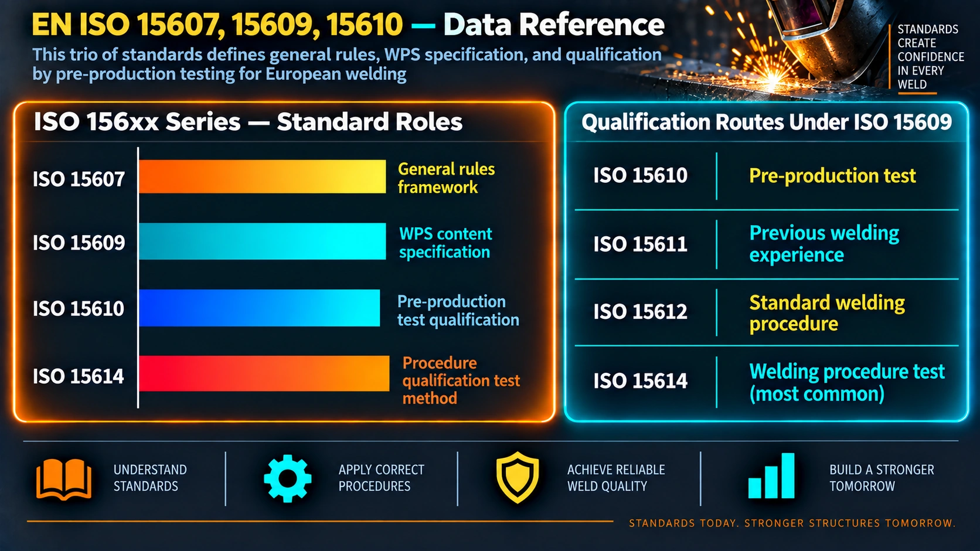Click 'STANDARDS CREATE CONFIDENCE IN EVERY WELD' text
This screenshot has width=980, height=551.
tap(931, 57)
